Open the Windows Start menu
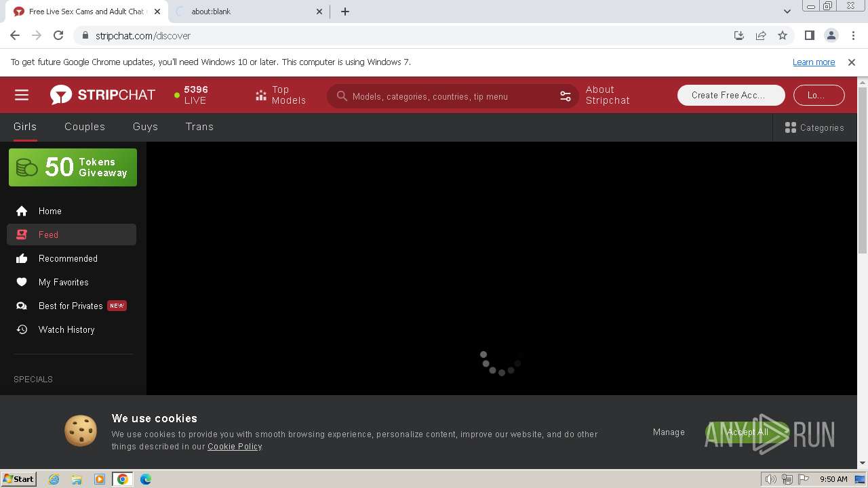Image resolution: width=868 pixels, height=488 pixels. point(19,479)
